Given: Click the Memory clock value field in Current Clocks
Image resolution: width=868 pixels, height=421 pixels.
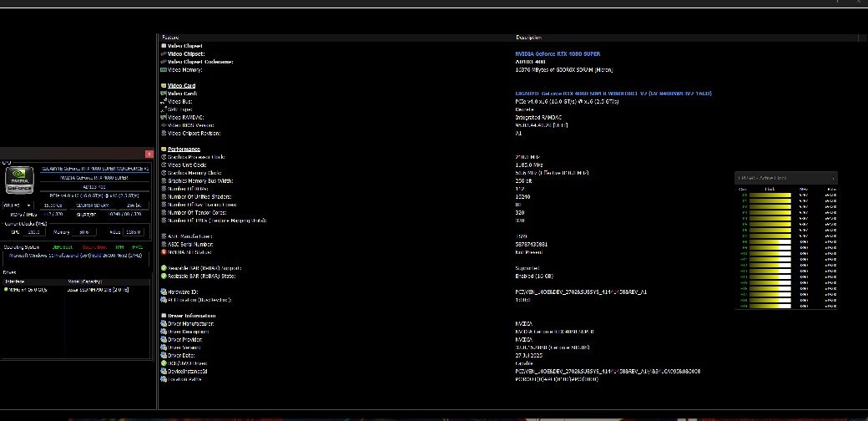Looking at the screenshot, I should pos(83,232).
